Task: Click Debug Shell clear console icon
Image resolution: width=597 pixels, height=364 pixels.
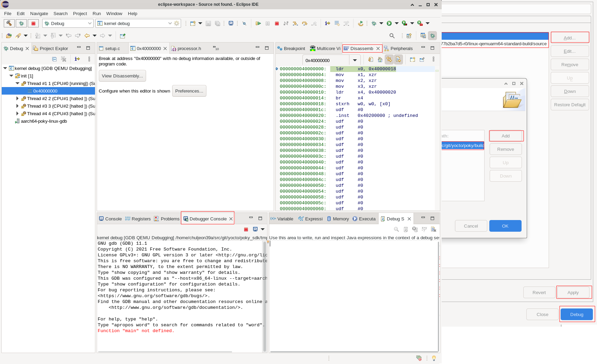Action: coord(433,229)
